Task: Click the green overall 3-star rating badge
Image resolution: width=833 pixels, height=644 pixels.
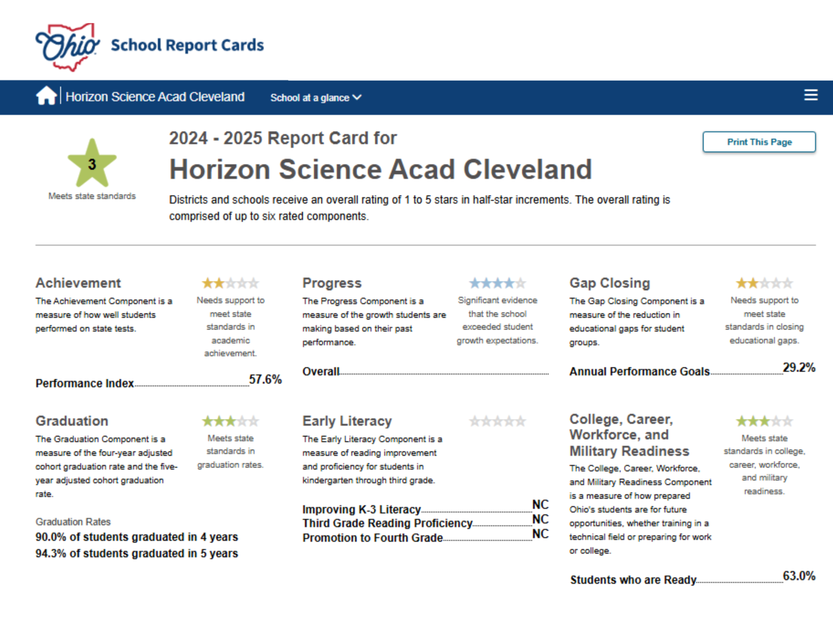Action: tap(92, 164)
